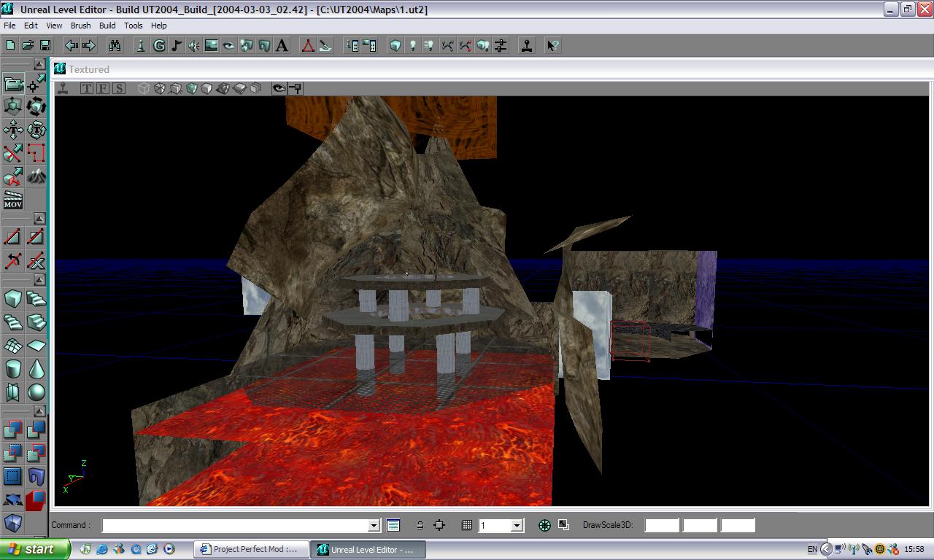Click the Subtract brush CSG button
Viewport: 934px width, 560px height.
(36, 430)
